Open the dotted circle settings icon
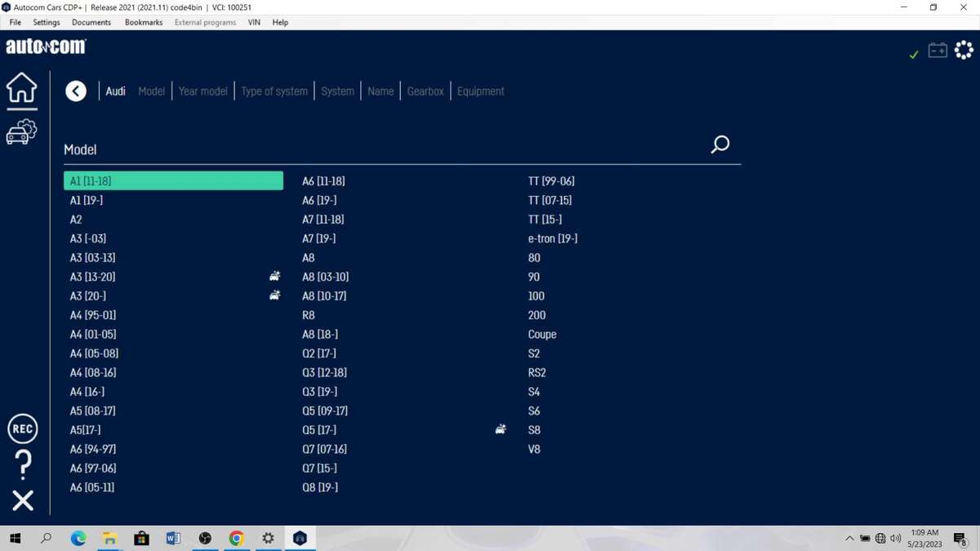The height and width of the screenshot is (551, 980). click(x=964, y=51)
